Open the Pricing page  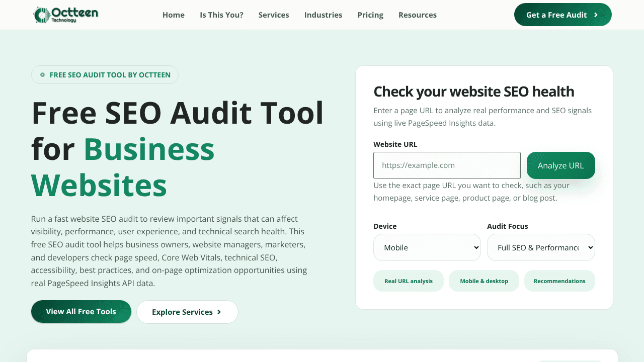pos(370,15)
